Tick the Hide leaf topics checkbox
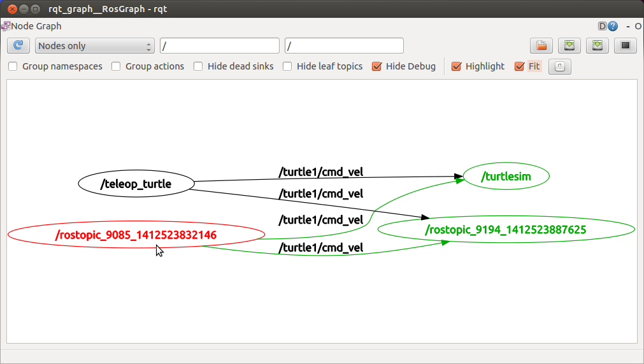 [x=287, y=66]
